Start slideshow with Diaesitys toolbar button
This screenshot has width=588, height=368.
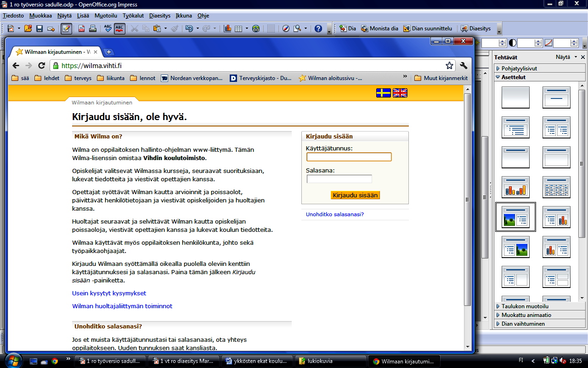coord(476,29)
